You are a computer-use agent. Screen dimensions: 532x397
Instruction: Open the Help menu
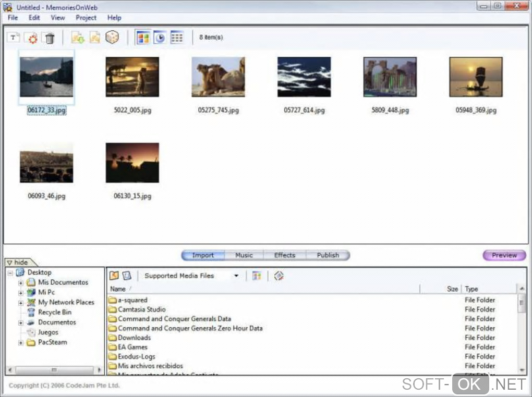pos(114,18)
